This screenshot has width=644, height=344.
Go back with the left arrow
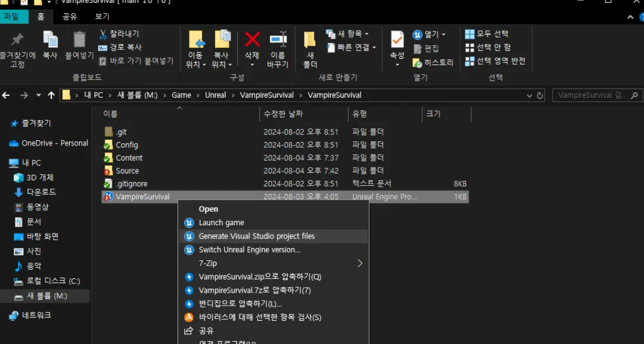[6, 95]
